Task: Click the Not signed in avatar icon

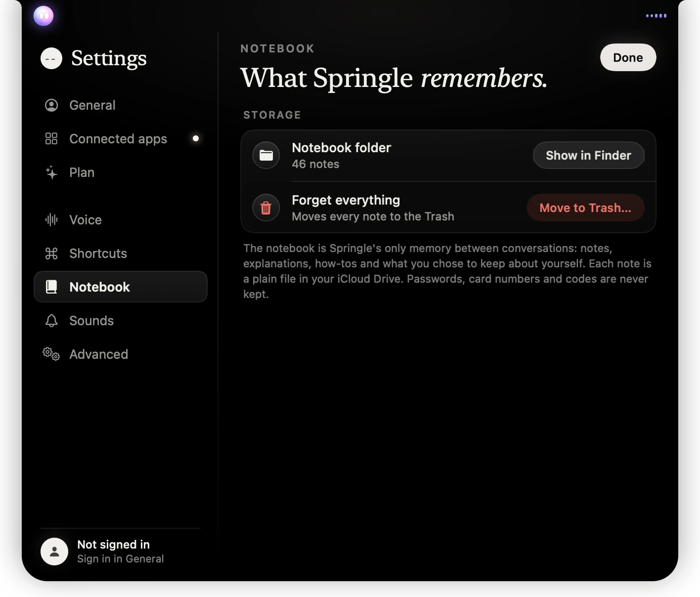Action: tap(54, 552)
